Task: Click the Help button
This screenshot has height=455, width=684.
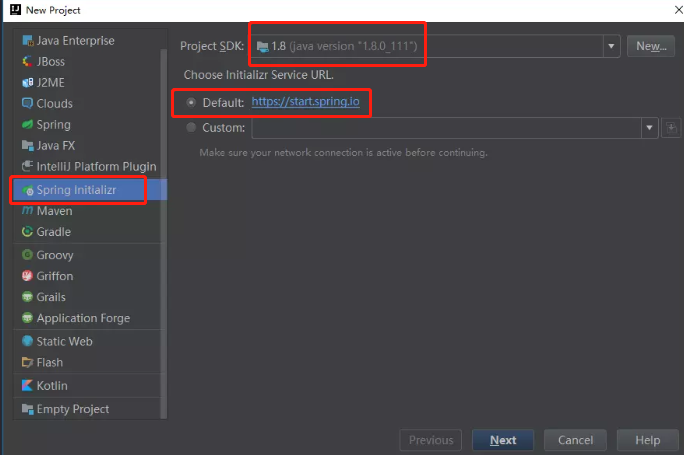Action: point(648,440)
